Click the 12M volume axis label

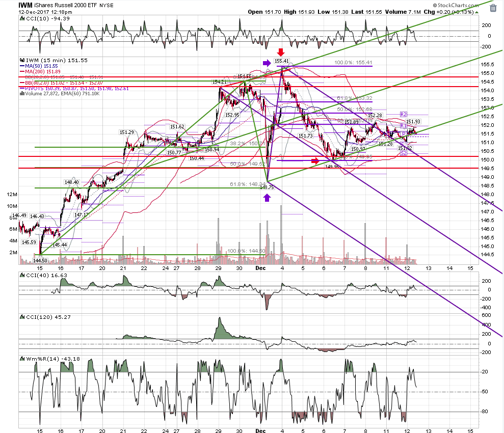coord(12,194)
